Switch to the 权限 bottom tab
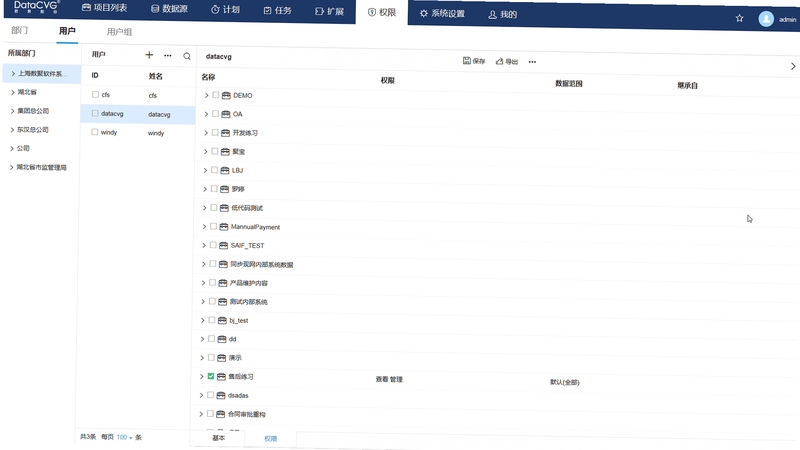Image resolution: width=800 pixels, height=450 pixels. click(x=270, y=439)
